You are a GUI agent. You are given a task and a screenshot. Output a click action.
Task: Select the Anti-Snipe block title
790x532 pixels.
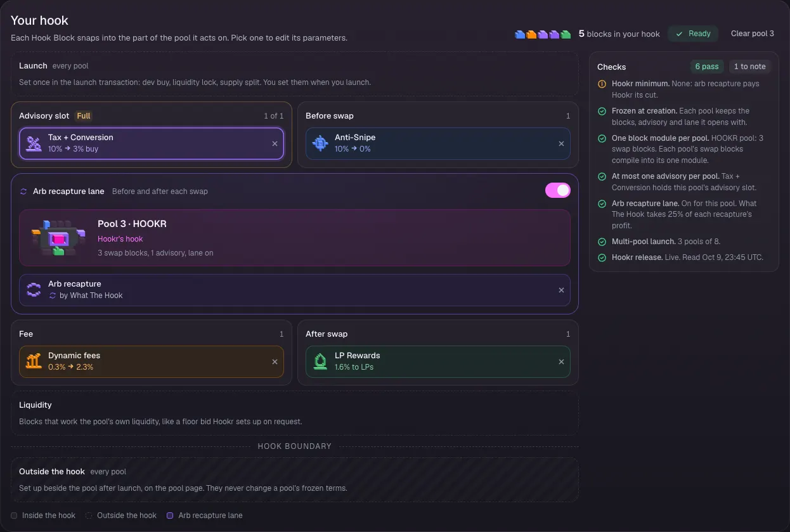(355, 138)
